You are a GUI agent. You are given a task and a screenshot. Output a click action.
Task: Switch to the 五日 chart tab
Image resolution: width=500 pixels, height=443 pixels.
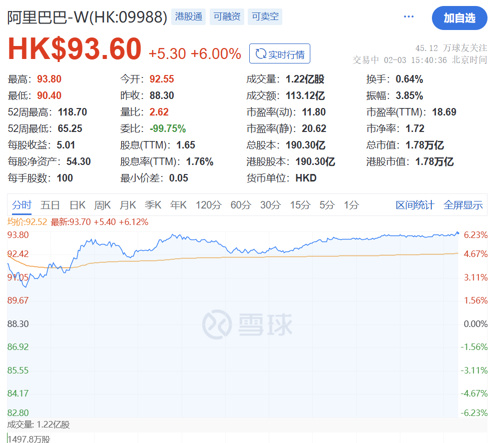pyautogui.click(x=50, y=205)
